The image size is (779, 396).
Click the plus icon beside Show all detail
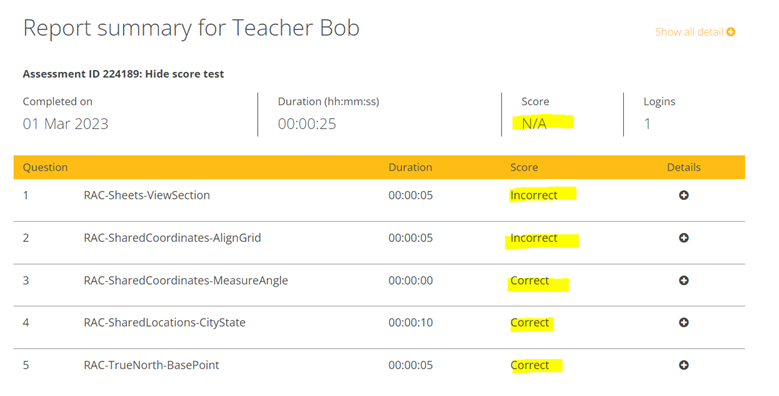[731, 32]
